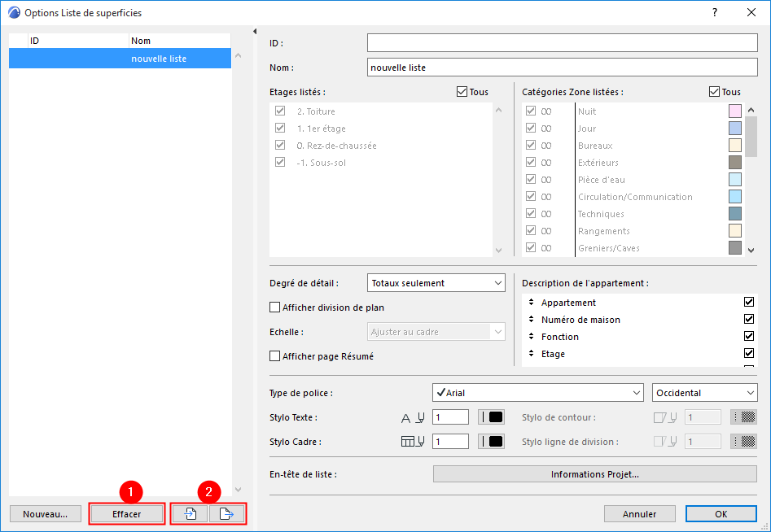
Task: Click the Jour zone category row
Action: [x=633, y=129]
